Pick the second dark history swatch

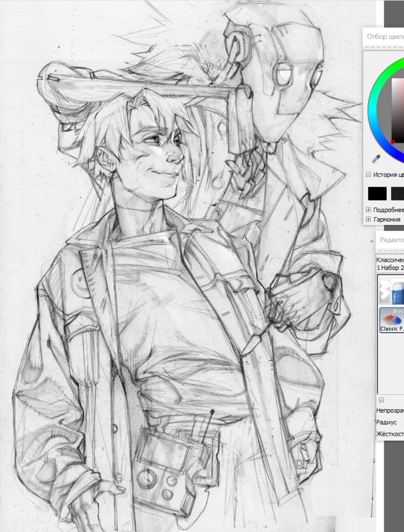(x=397, y=193)
